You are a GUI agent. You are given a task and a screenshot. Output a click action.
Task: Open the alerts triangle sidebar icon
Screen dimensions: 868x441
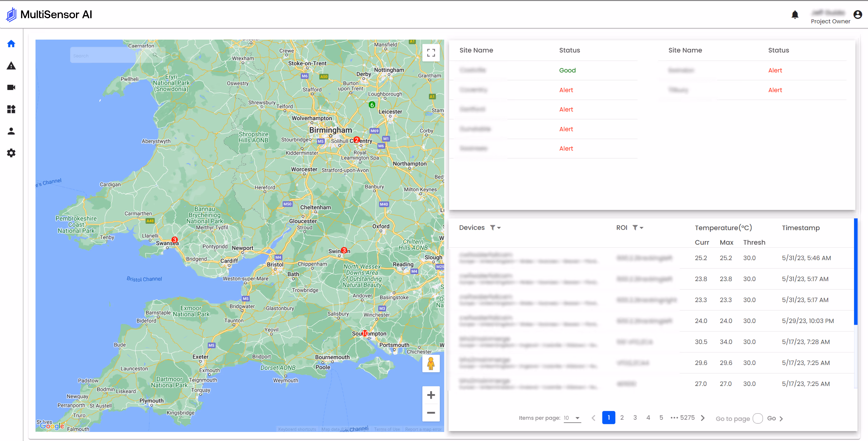pos(11,66)
